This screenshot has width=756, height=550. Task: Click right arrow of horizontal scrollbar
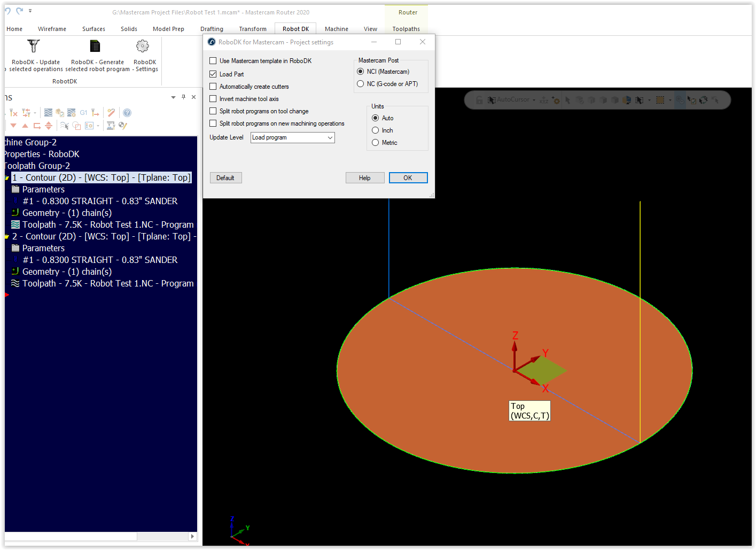[x=193, y=536]
